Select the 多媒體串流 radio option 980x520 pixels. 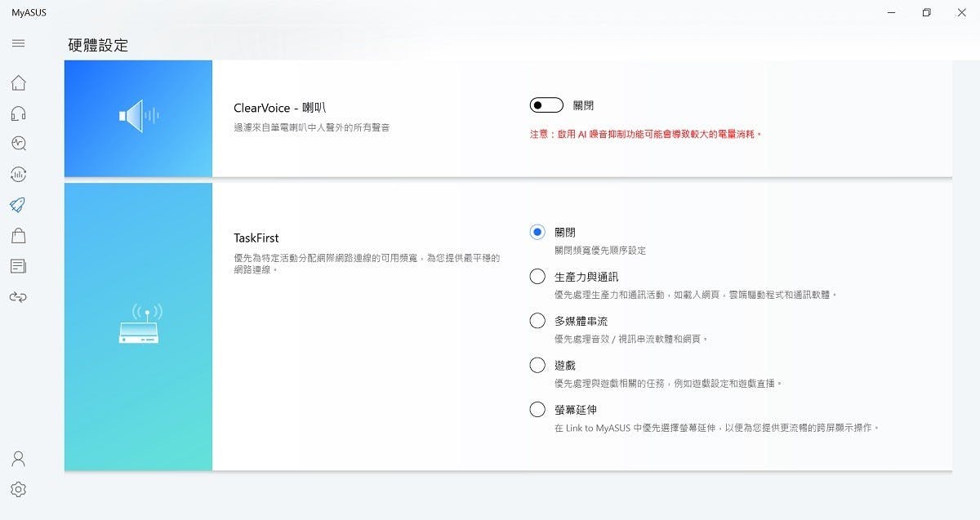coord(537,321)
